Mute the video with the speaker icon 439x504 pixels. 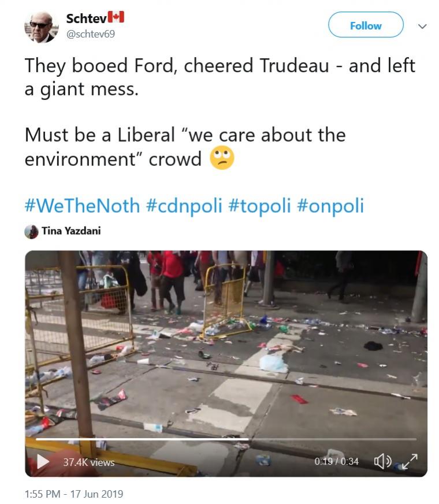382,461
